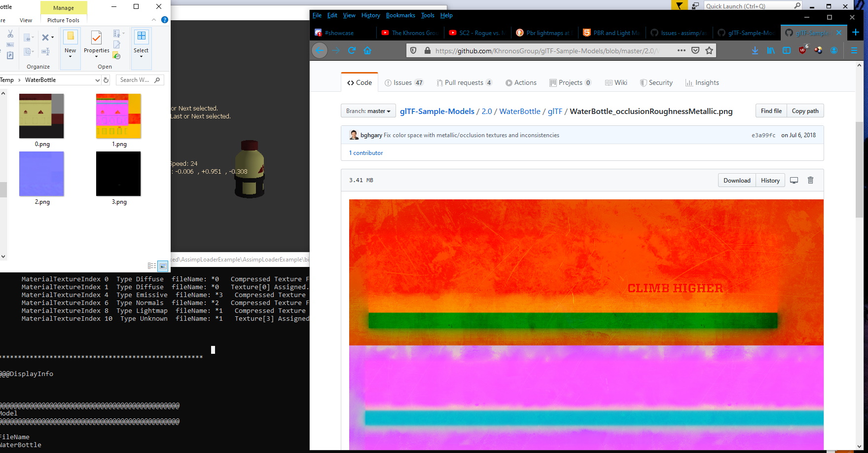Switch to GitHub Issues tab
Viewport: 868px width, 453px height.
[x=404, y=82]
